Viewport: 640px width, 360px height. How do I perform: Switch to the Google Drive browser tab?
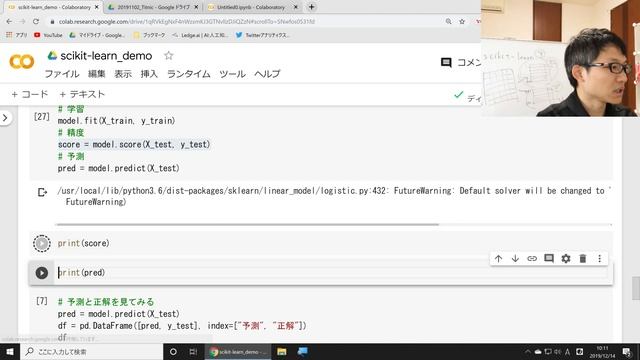(x=153, y=7)
